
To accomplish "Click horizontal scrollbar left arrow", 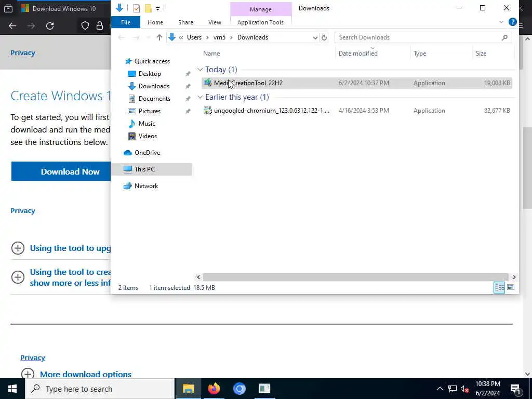I will [x=199, y=277].
